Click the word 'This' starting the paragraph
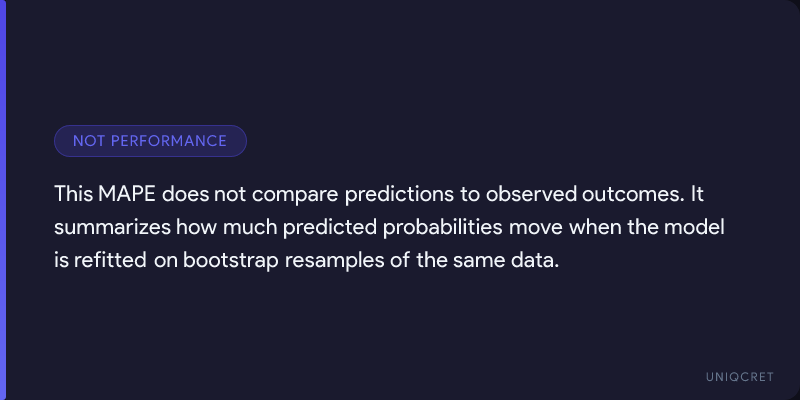Screen dimensions: 800x400 coord(73,193)
